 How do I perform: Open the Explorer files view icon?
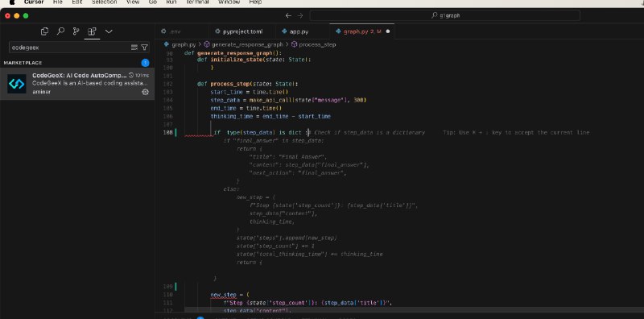point(44,31)
